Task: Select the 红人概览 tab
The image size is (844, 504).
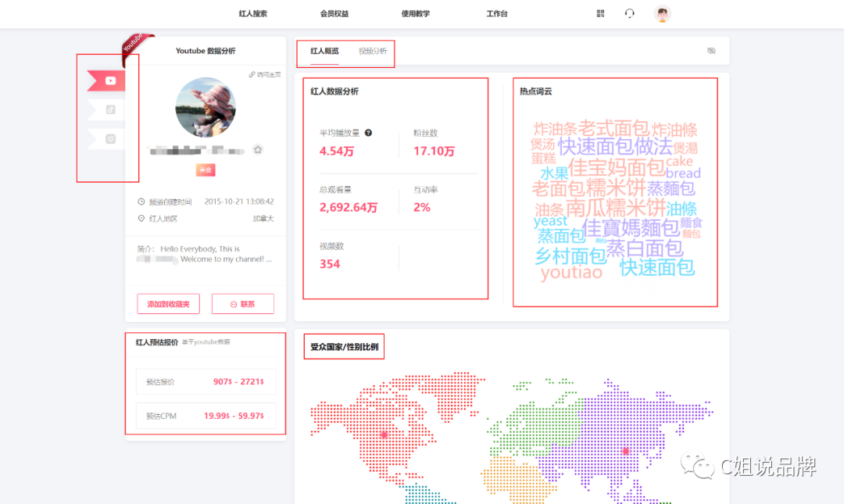Action: point(324,49)
